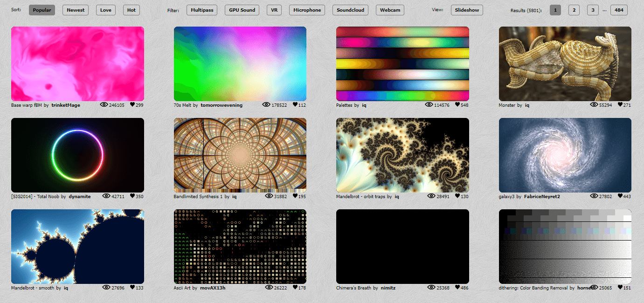The height and width of the screenshot is (303, 644).
Task: Click the heart icon on Base warp fBM
Action: pos(132,105)
